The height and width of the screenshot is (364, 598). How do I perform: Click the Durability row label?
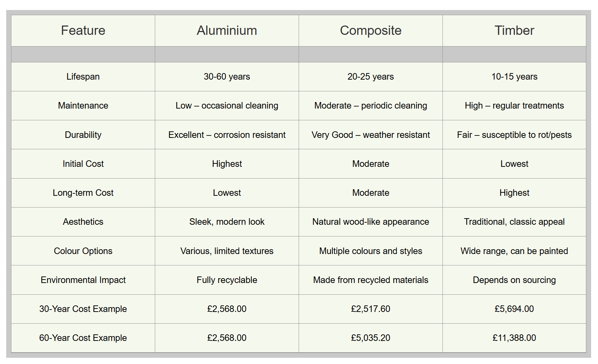[83, 135]
